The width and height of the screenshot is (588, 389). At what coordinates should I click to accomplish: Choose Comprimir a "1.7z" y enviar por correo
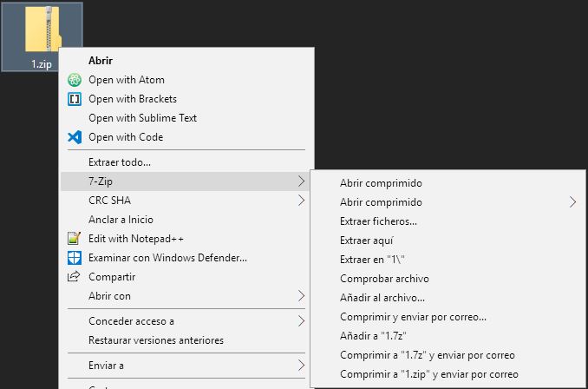(x=448, y=355)
